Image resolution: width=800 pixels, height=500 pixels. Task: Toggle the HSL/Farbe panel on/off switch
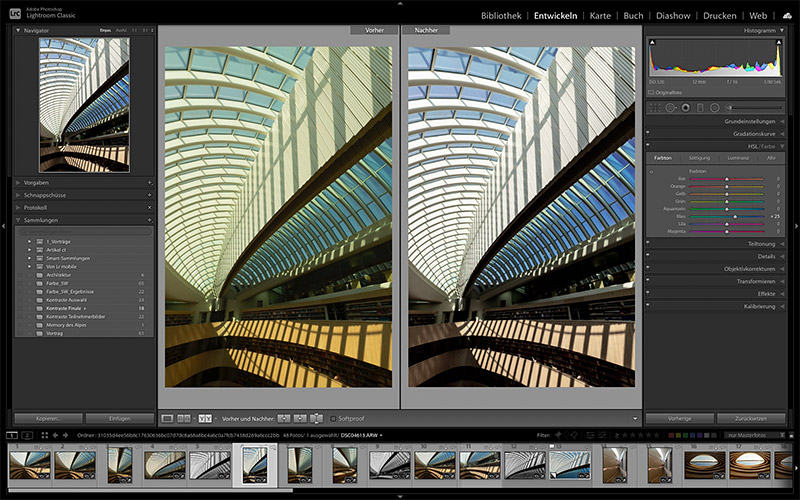tap(648, 146)
